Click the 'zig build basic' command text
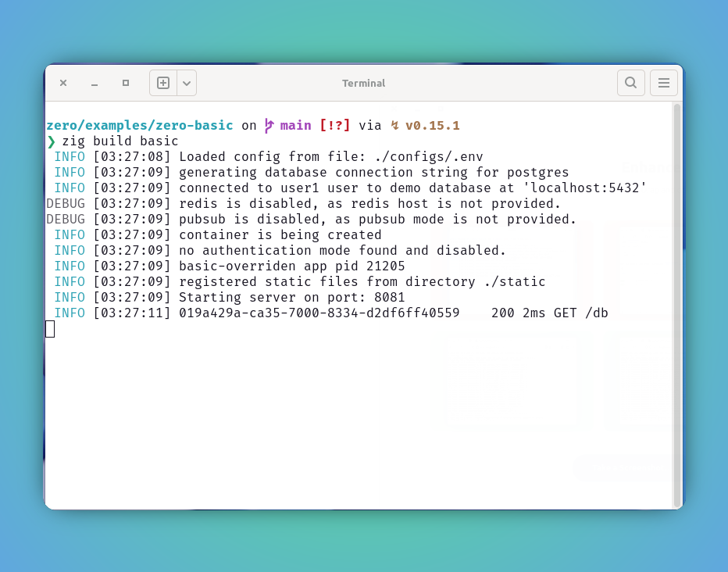Screen dimensions: 728x572 [120, 141]
